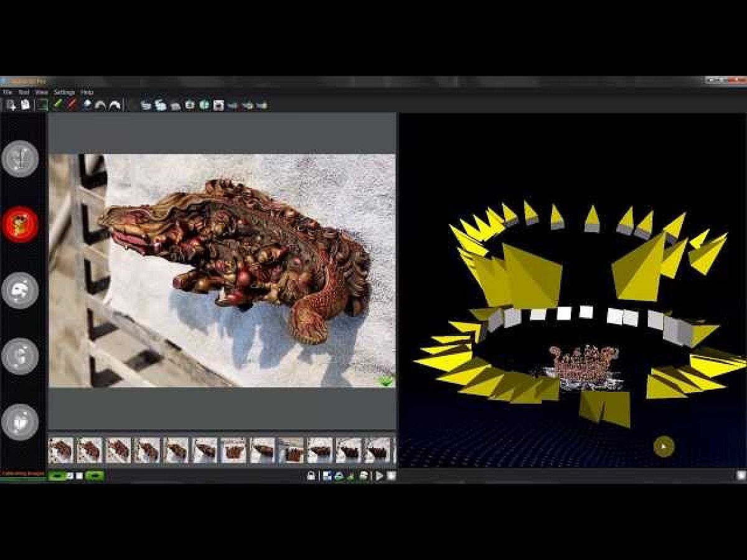Click the right green button under thumbnails
Viewport: 747px width, 560px height.
click(95, 476)
